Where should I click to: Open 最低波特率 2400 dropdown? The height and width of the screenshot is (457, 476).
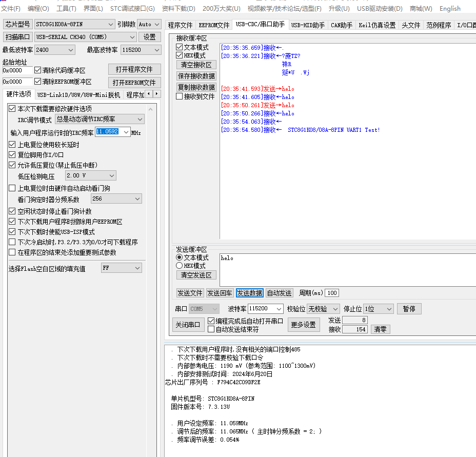coord(55,50)
